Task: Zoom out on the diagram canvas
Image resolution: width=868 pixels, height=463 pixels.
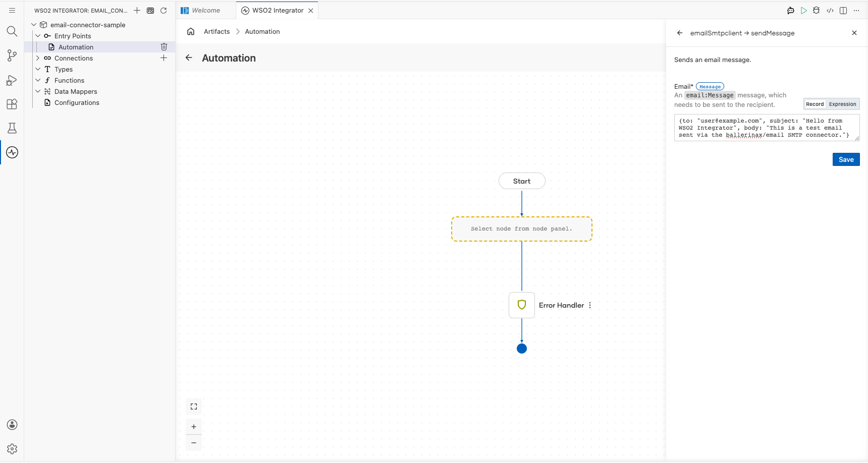Action: coord(194,443)
